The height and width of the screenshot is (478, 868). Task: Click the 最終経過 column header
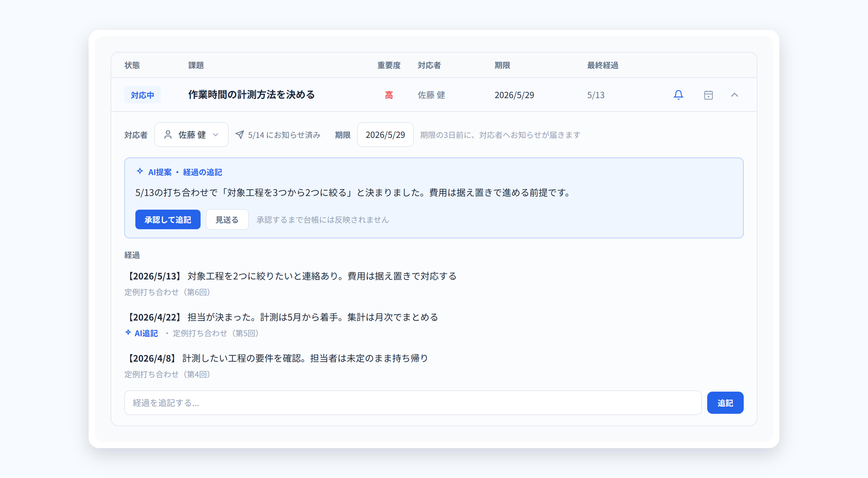point(603,65)
